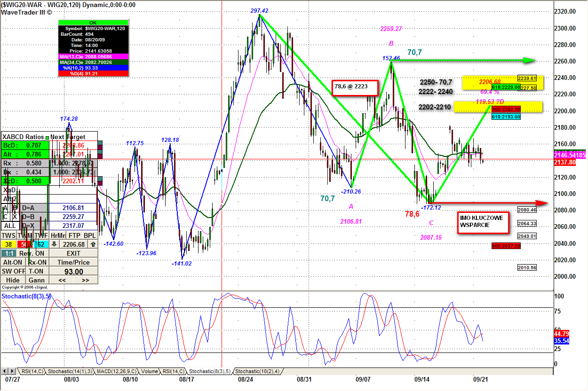The height and width of the screenshot is (391, 588).
Task: Click the %D(4) red info row
Action: coord(93,73)
